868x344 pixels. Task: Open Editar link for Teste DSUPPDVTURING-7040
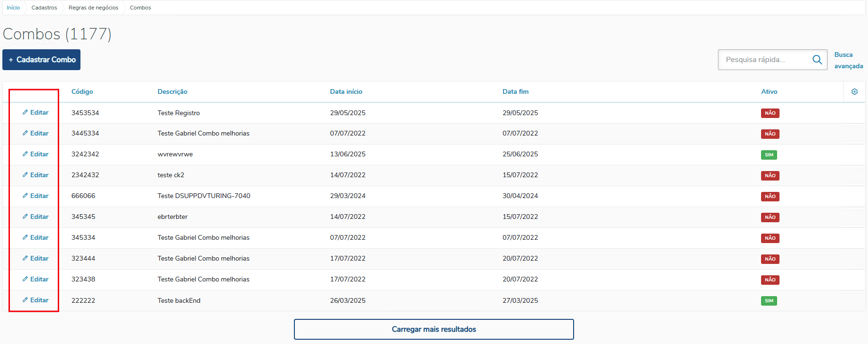(35, 196)
